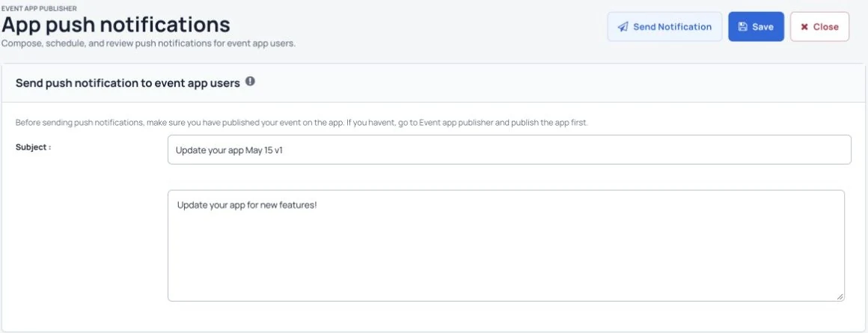The width and height of the screenshot is (868, 333).
Task: Grab the textarea resize handle
Action: click(840, 296)
